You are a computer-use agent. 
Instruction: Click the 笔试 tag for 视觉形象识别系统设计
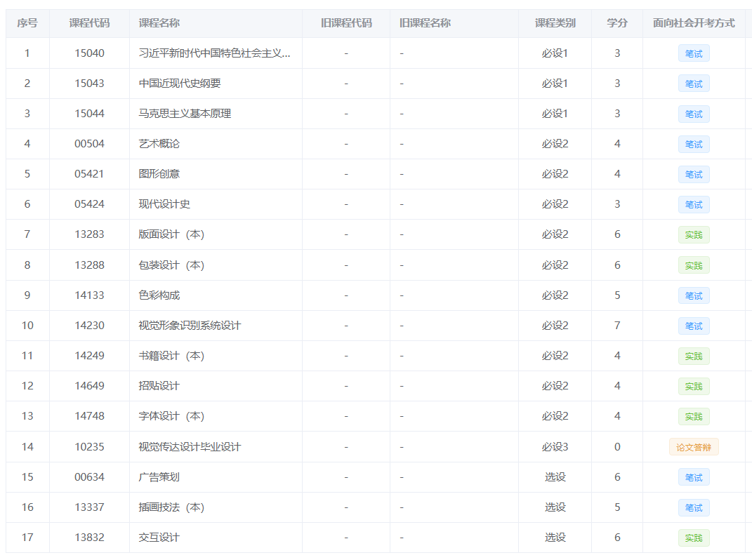tap(694, 326)
